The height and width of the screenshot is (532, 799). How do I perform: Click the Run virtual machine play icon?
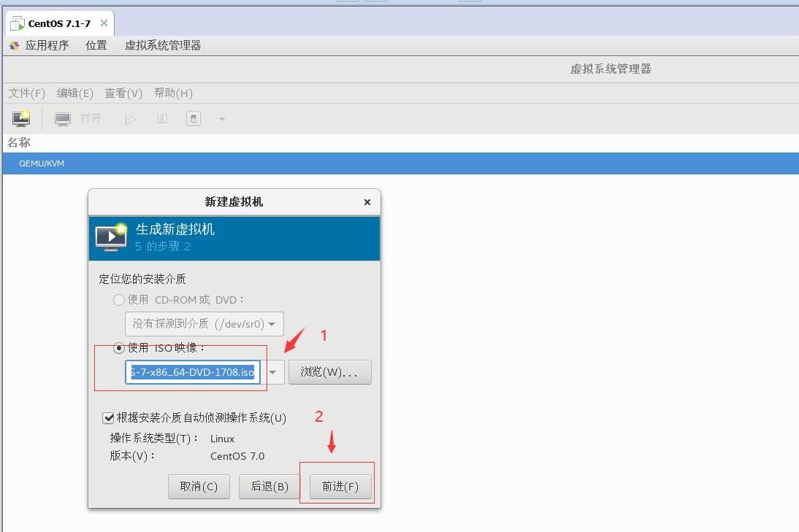pos(129,117)
